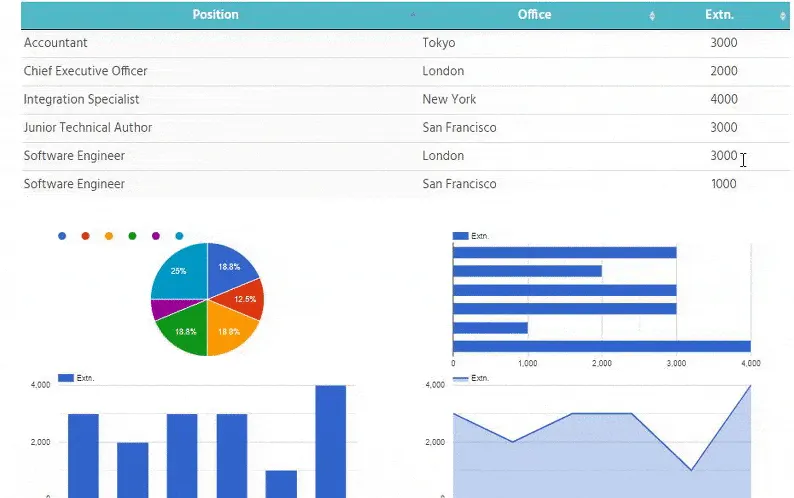Select the 2,000-high column in the column chart
Image resolution: width=794 pixels, height=498 pixels.
(133, 470)
